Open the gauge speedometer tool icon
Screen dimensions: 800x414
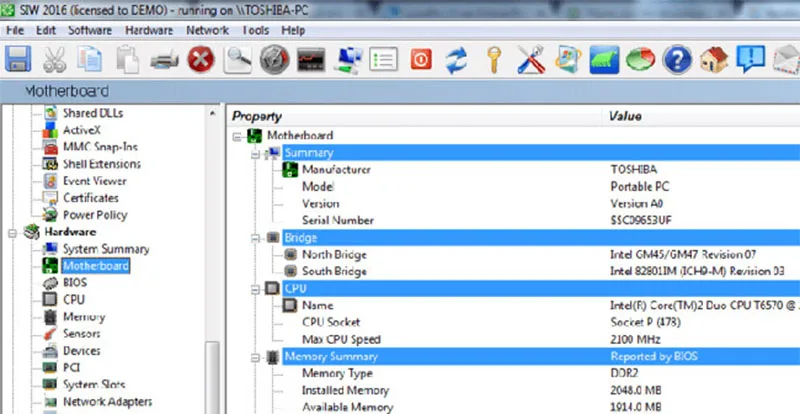pyautogui.click(x=274, y=59)
